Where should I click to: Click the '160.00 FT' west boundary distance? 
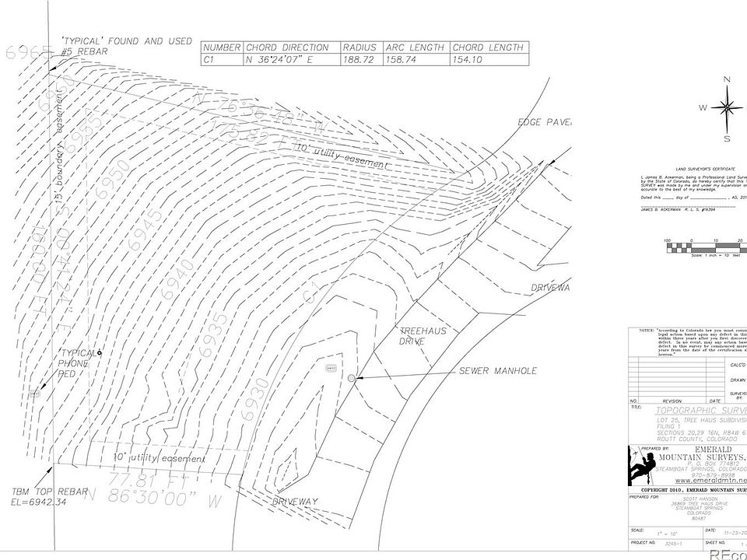(x=40, y=268)
